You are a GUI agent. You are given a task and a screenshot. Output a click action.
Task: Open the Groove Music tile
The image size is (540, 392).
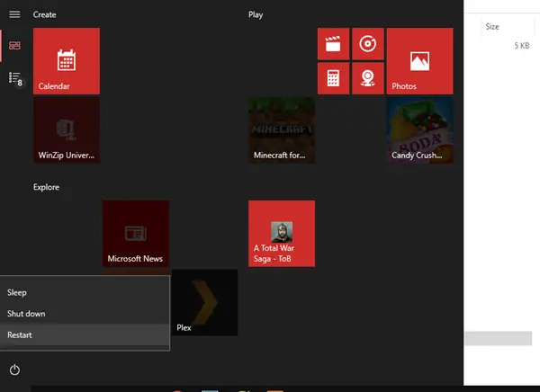click(368, 44)
